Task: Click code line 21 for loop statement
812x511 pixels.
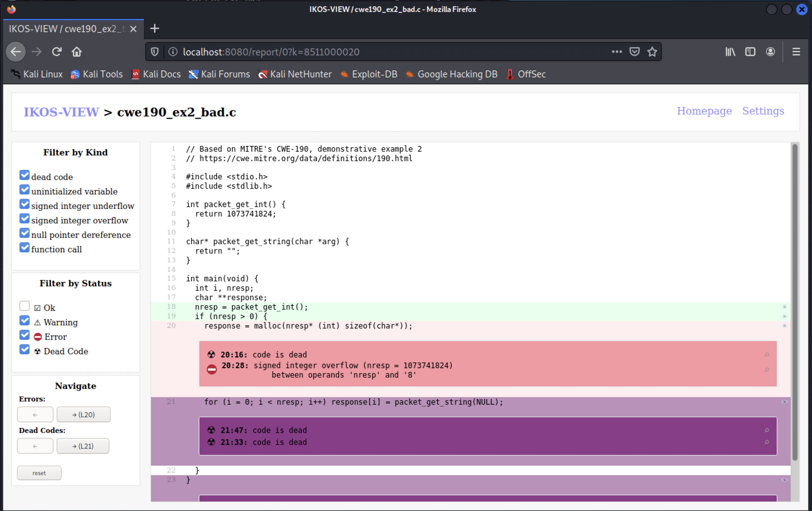Action: tap(353, 402)
